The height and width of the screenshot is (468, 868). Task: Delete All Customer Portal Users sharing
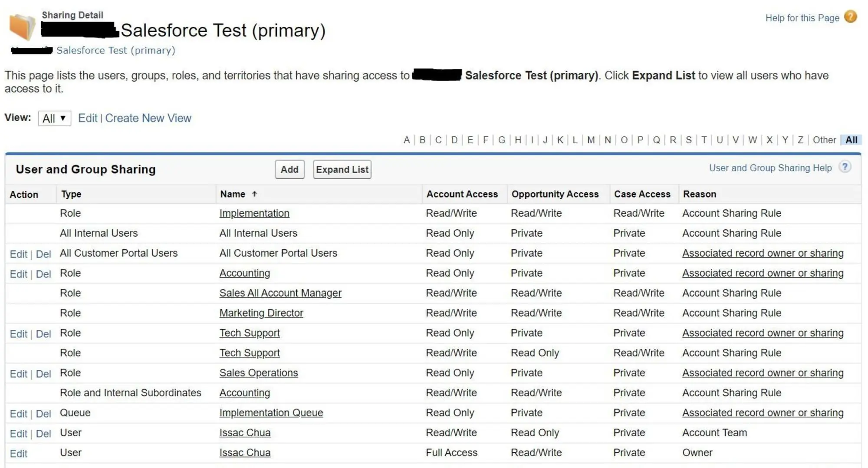[43, 254]
